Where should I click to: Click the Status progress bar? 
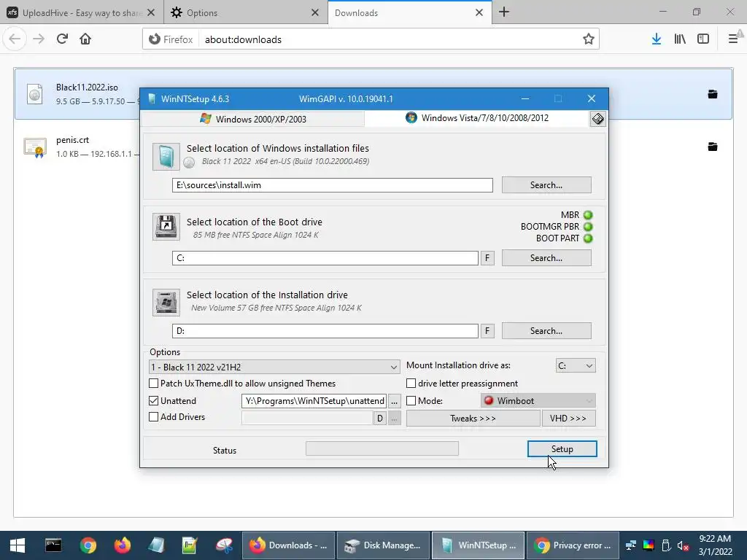pyautogui.click(x=382, y=448)
